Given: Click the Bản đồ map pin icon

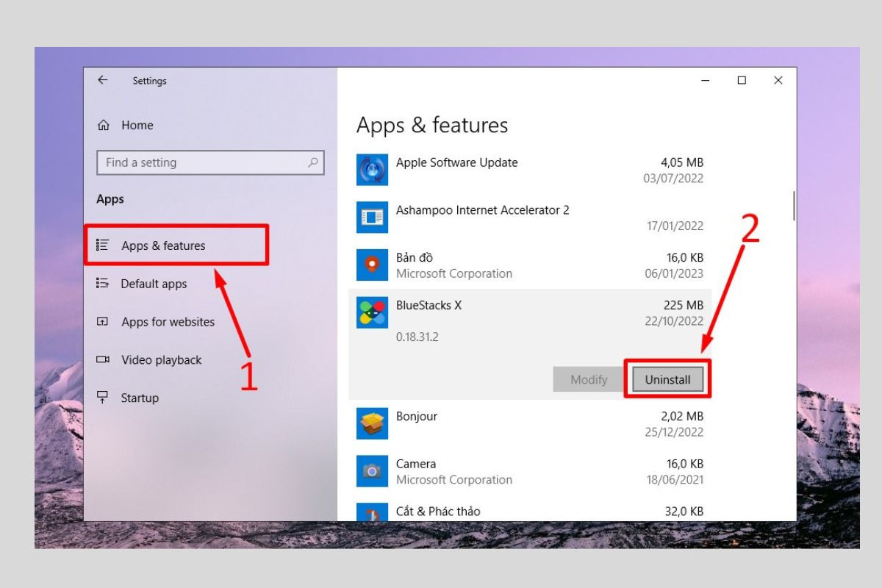Looking at the screenshot, I should click(372, 265).
